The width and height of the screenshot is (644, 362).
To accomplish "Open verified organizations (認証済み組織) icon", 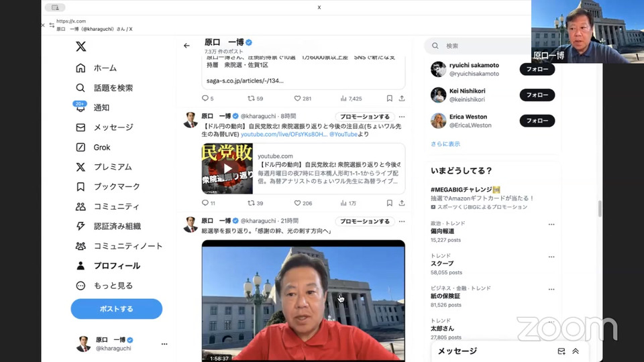I will coord(80,226).
